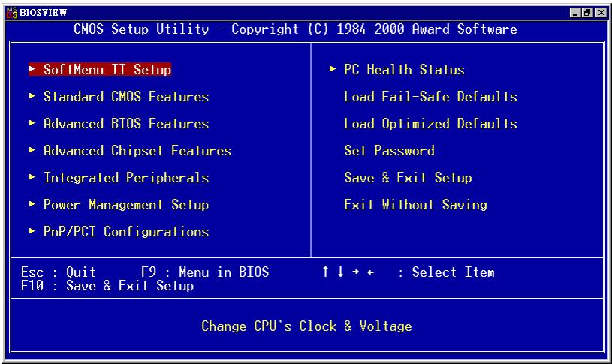The image size is (612, 364).
Task: Click the MS-DOS icon in BIOSVIEW title bar
Action: [x=12, y=13]
